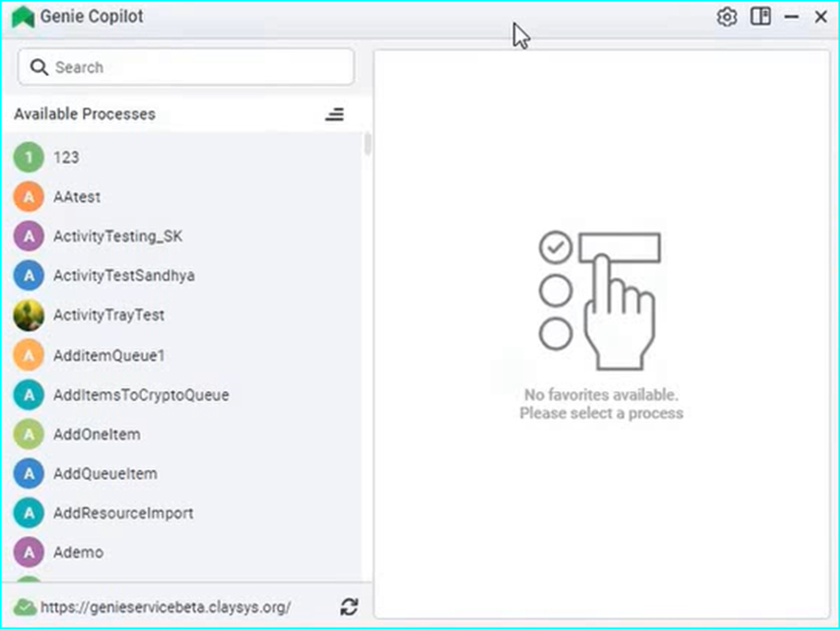Click the blue avatar for ActivityTestSandhya
This screenshot has height=629, width=840.
(29, 275)
